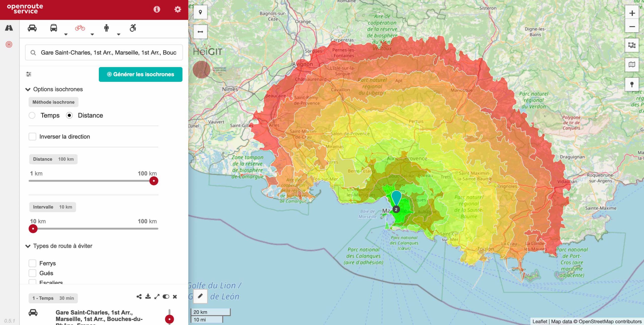Select the car travel profile
Viewport: 644px width, 325px height.
click(32, 28)
